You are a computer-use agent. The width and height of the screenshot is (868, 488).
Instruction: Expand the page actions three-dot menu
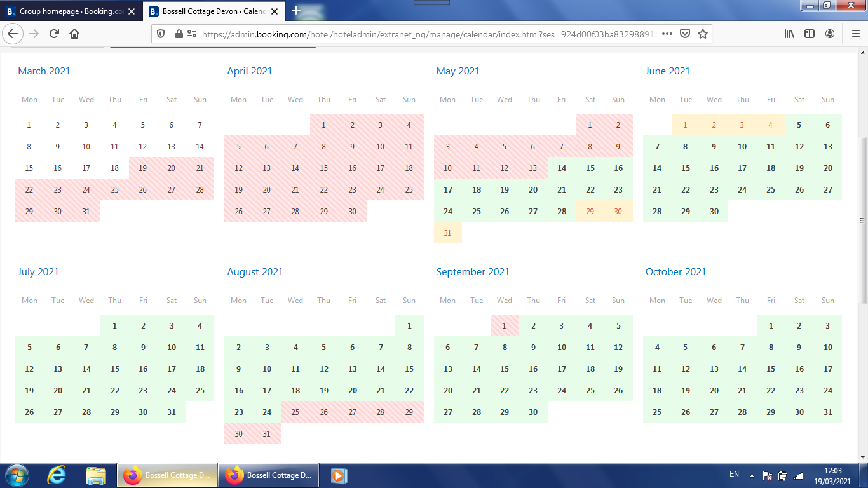tap(667, 34)
